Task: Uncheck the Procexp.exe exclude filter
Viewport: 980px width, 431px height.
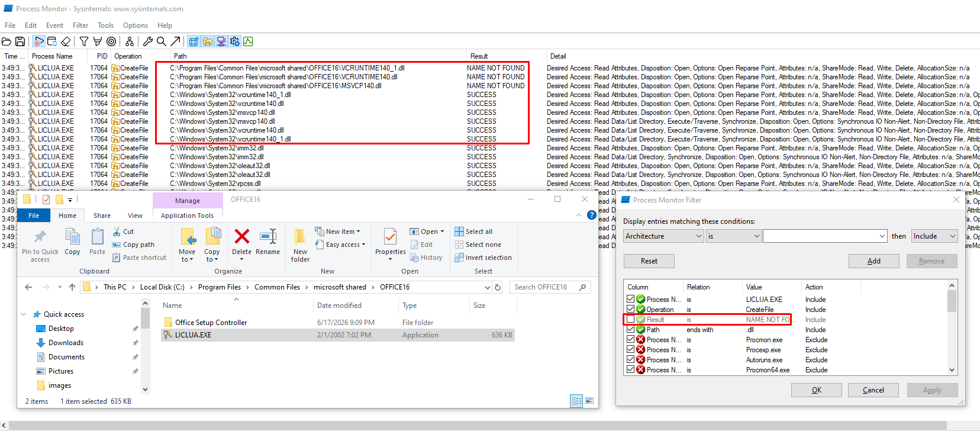Action: pos(631,350)
